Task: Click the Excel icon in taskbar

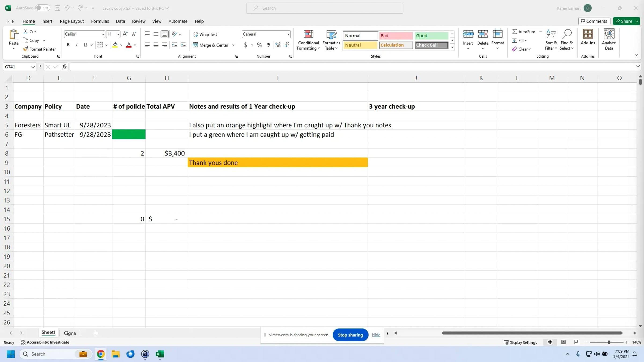Action: tap(160, 354)
